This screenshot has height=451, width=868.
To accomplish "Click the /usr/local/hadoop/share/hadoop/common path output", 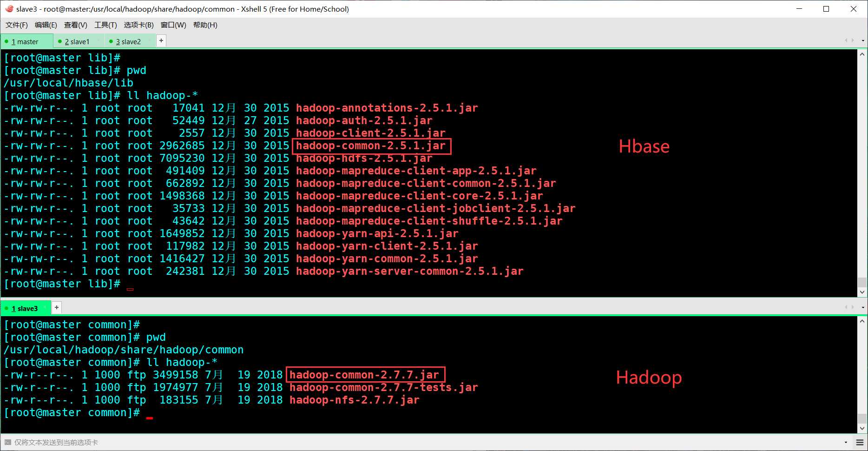I will (124, 350).
